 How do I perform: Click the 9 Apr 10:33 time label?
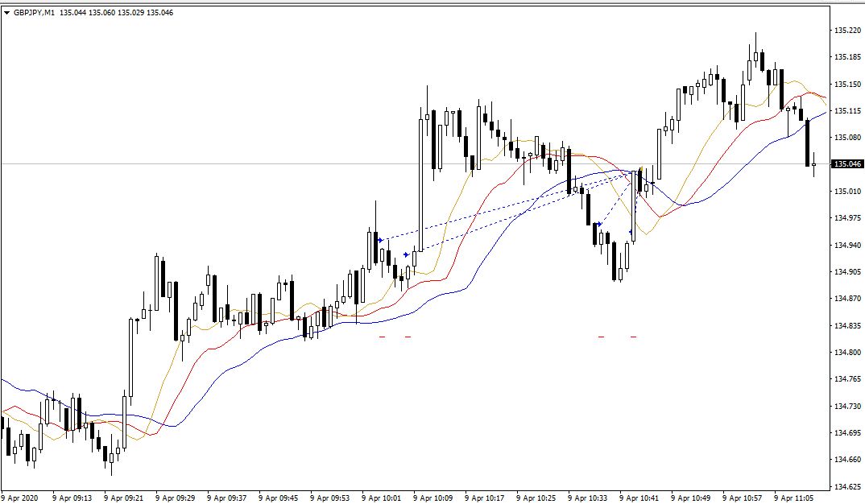click(588, 498)
